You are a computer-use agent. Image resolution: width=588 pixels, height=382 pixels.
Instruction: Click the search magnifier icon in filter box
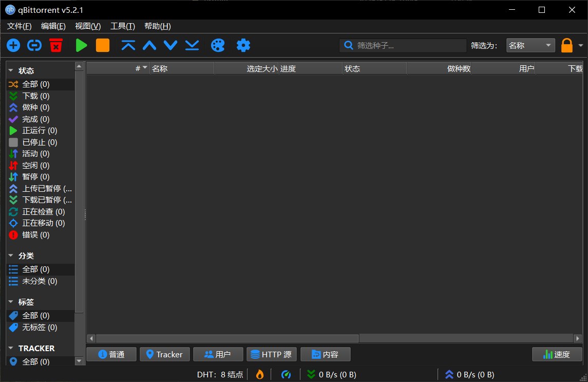[x=348, y=45]
